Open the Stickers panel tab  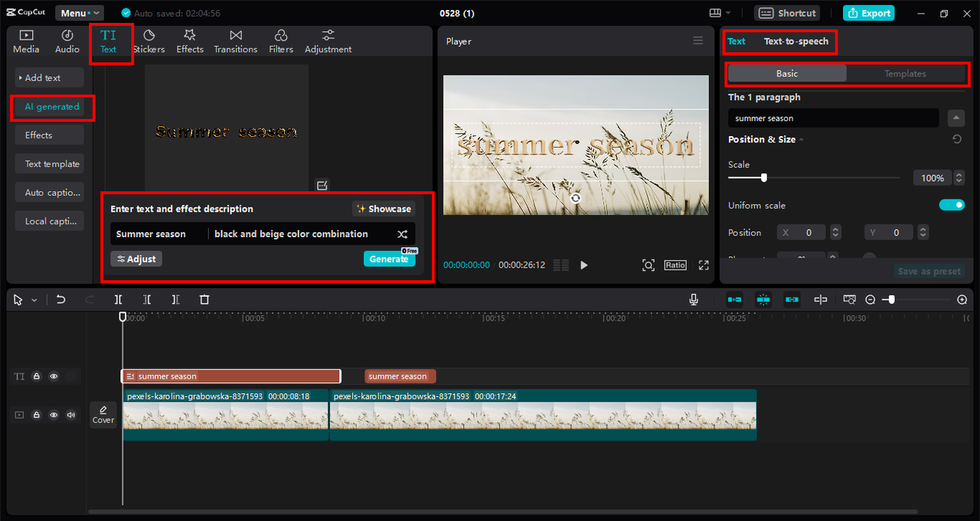pyautogui.click(x=149, y=41)
